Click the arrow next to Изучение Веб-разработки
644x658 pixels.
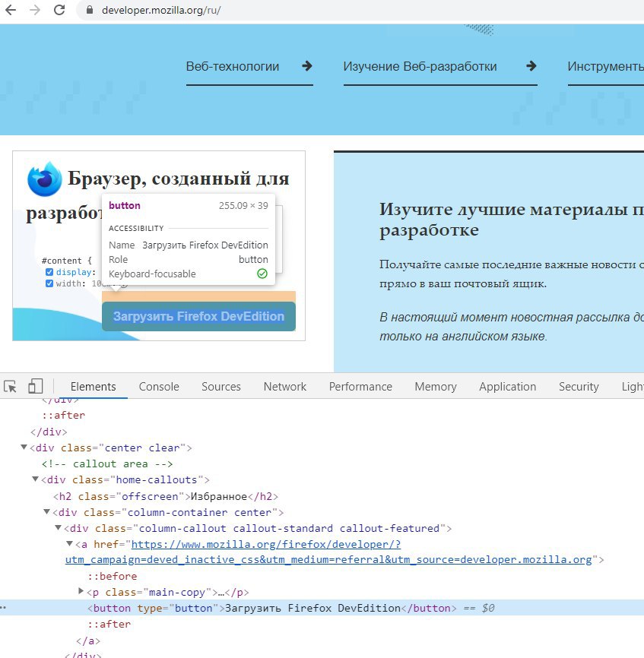531,66
